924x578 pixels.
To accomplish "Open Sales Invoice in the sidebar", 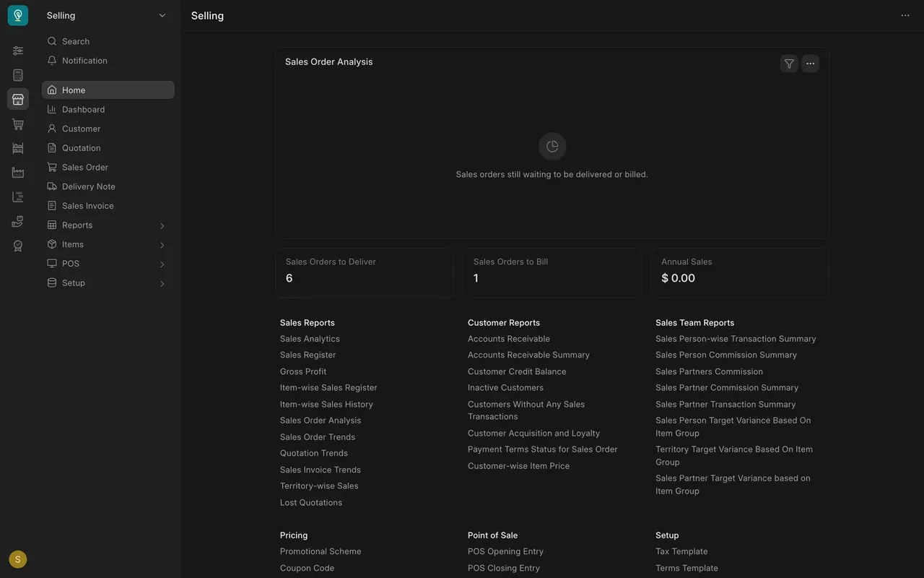I will [108, 206].
